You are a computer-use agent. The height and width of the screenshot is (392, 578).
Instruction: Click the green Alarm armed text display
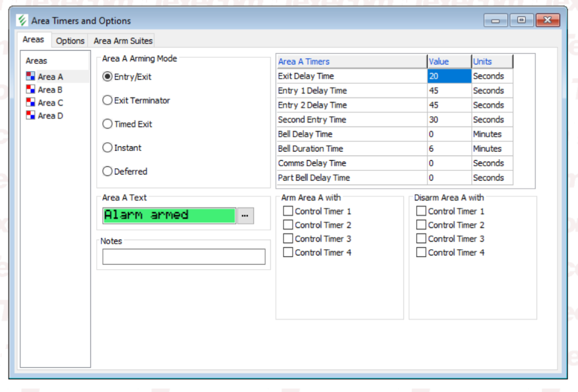point(169,215)
